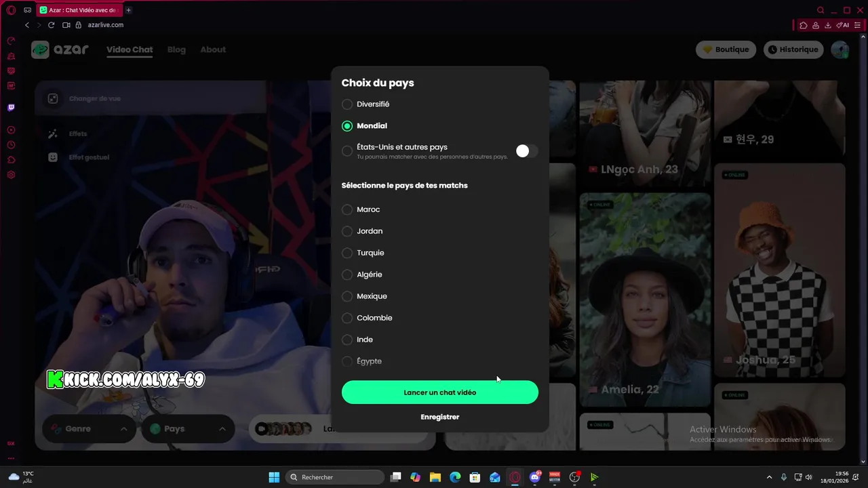868x488 pixels.
Task: Open the 현우, 29 profile card
Action: coord(780,119)
